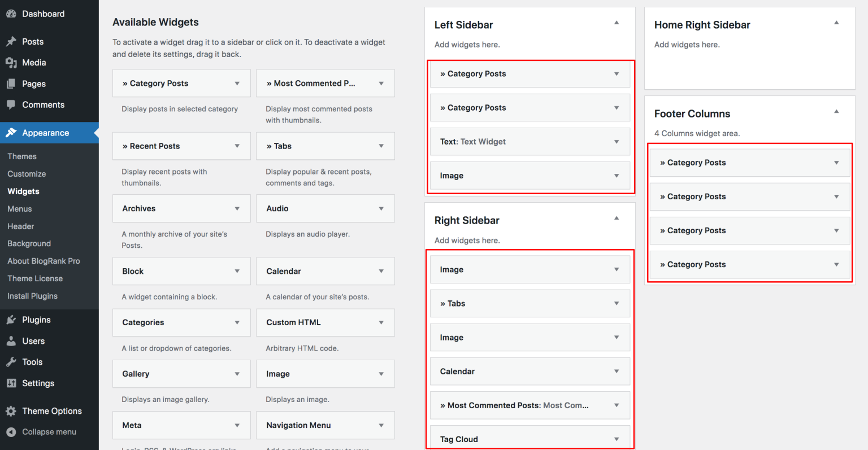868x450 pixels.
Task: Open the Customize submenu item
Action: [x=27, y=174]
